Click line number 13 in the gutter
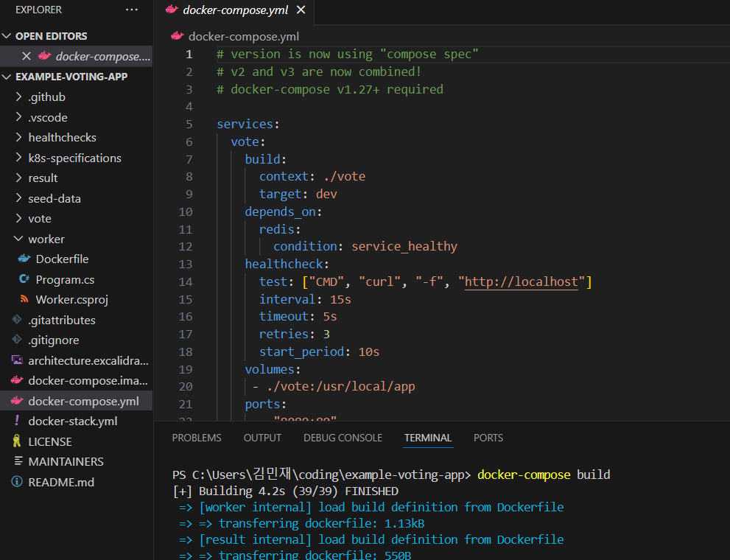730x560 pixels. [x=186, y=265]
